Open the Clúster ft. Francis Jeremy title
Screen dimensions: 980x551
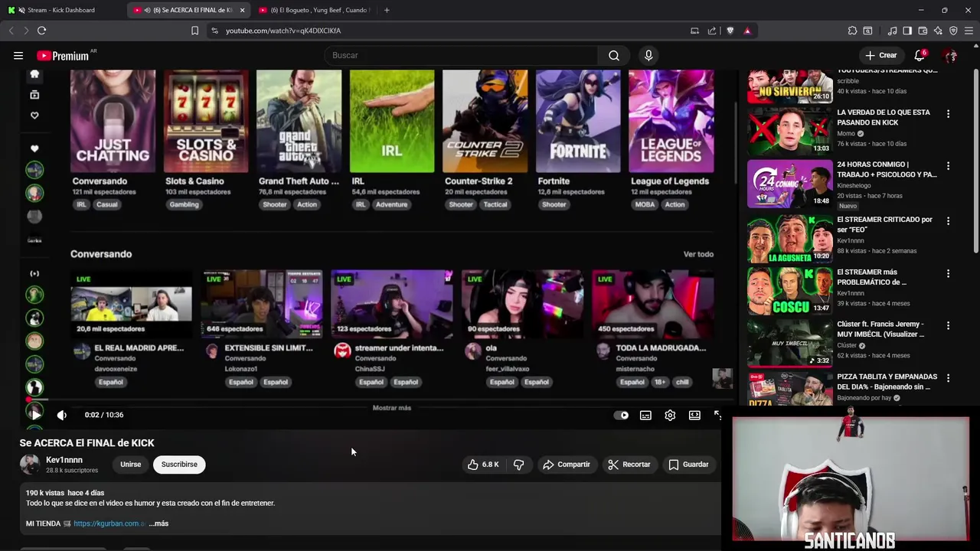(x=880, y=329)
